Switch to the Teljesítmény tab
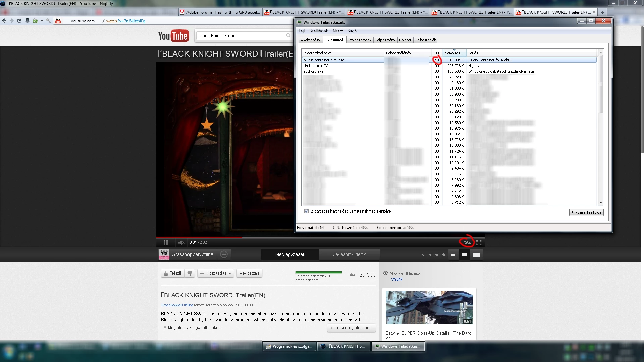The height and width of the screenshot is (362, 644). pyautogui.click(x=385, y=40)
